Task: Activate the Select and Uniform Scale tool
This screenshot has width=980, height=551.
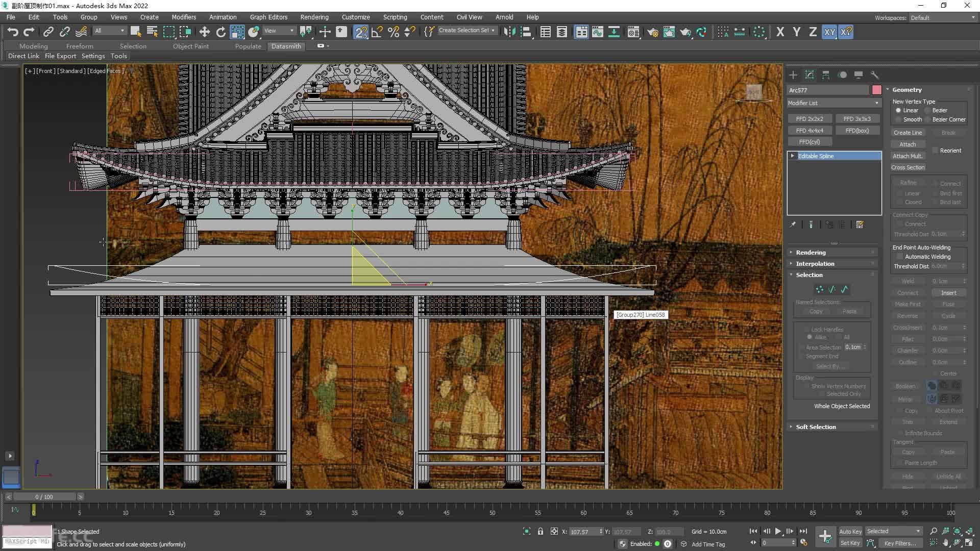Action: (x=237, y=32)
